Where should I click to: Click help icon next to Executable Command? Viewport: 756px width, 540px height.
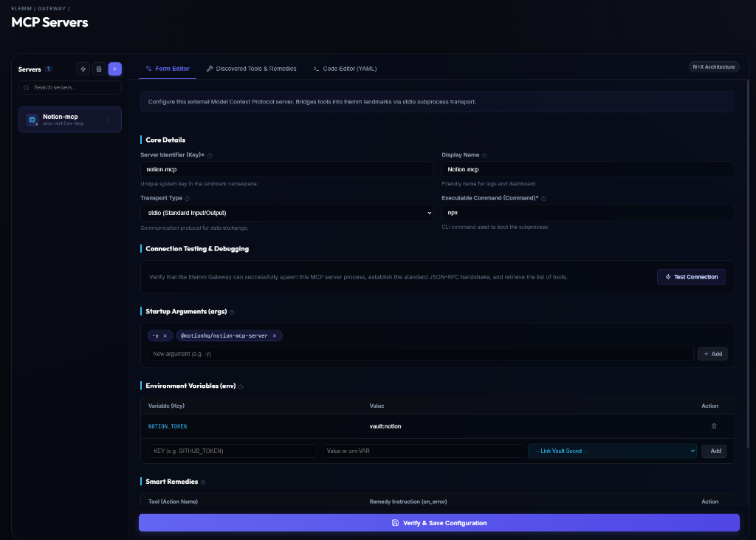(x=544, y=198)
